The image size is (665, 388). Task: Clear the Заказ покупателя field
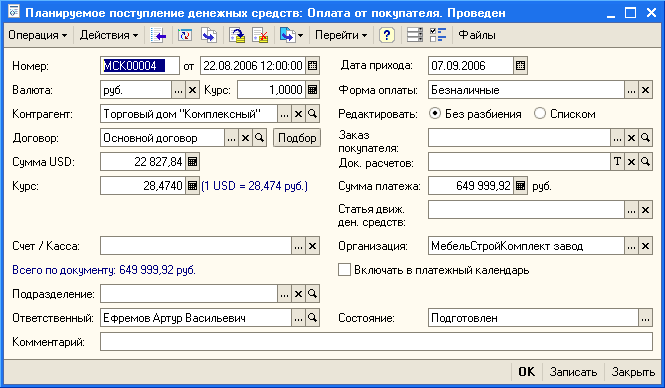pyautogui.click(x=631, y=138)
